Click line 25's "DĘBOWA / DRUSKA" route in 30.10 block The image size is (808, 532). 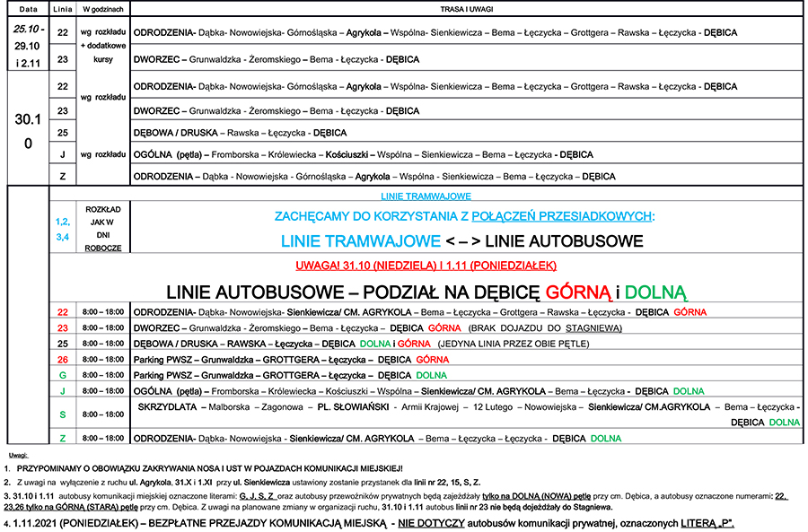point(240,133)
